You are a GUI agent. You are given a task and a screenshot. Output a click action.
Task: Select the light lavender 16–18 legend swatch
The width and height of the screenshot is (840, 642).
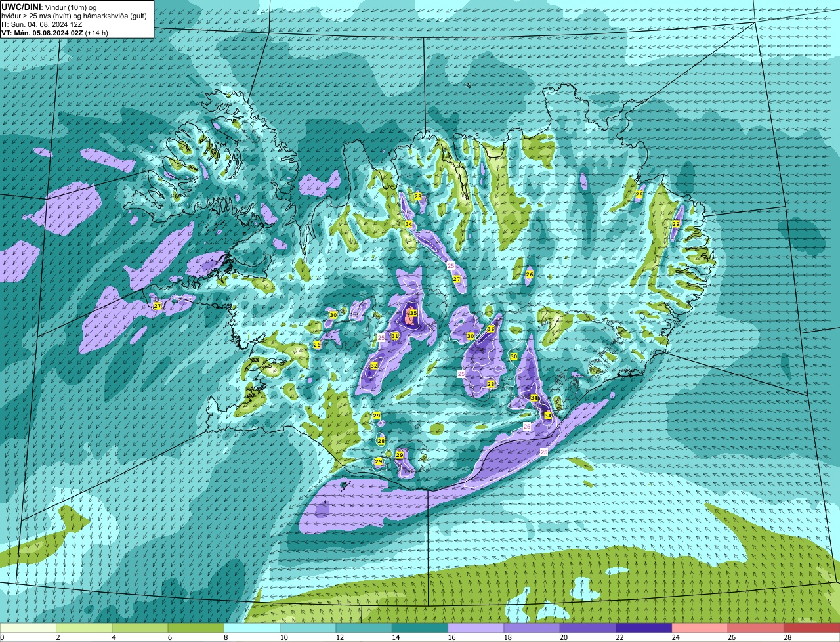coord(476,628)
